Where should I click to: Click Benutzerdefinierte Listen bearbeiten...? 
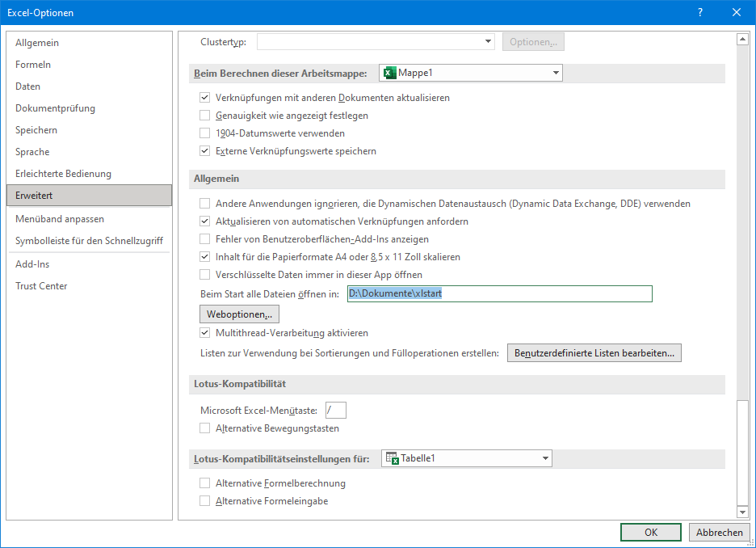[x=594, y=353]
